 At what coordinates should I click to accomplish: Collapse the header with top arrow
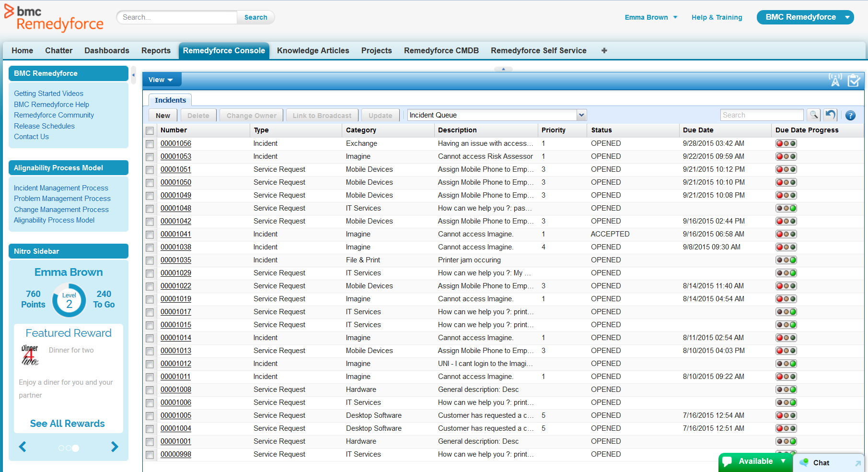click(503, 69)
